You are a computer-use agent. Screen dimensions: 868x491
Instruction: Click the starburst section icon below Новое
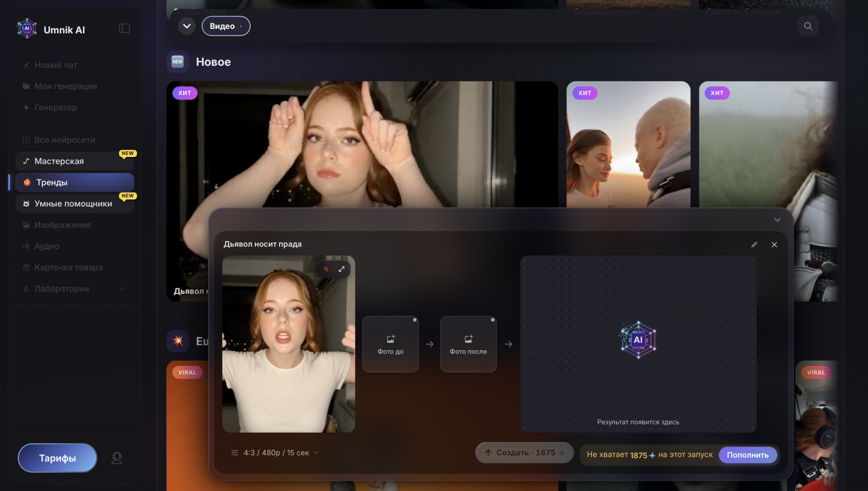178,341
